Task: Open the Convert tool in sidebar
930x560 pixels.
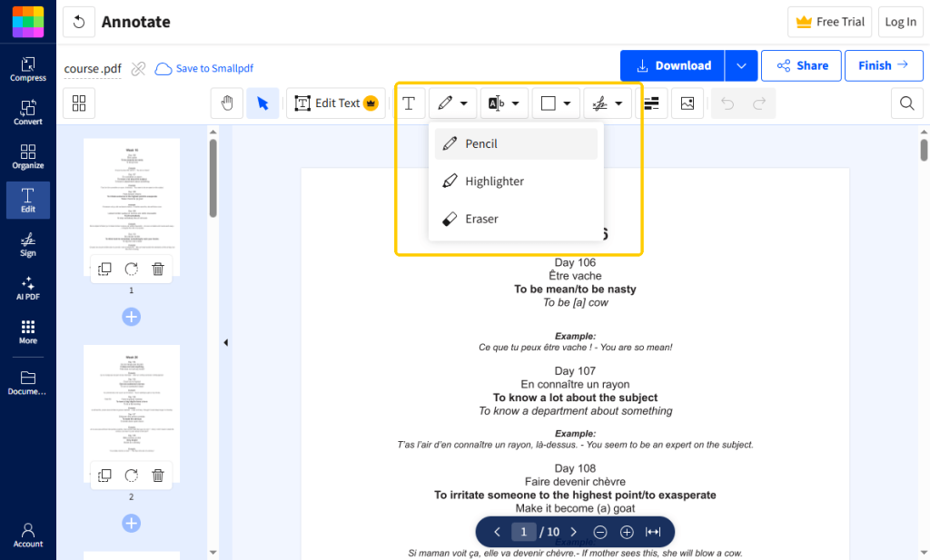Action: (28, 113)
